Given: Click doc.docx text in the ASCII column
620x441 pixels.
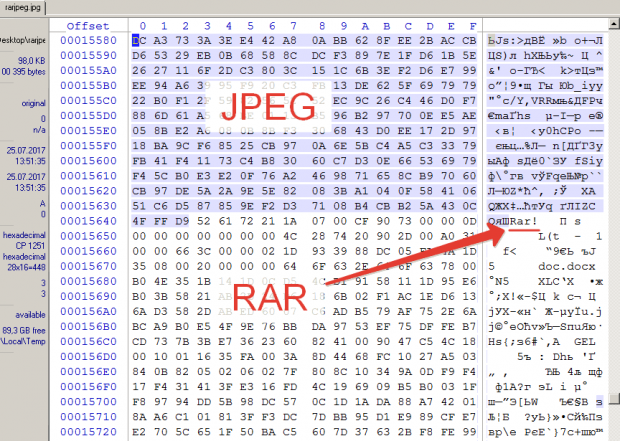Looking at the screenshot, I should pos(567,266).
